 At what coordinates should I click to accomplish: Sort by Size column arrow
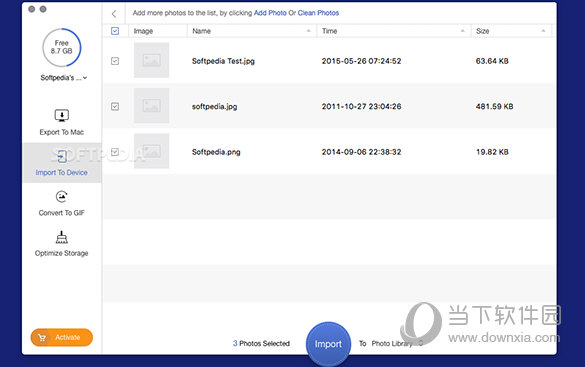coord(543,31)
